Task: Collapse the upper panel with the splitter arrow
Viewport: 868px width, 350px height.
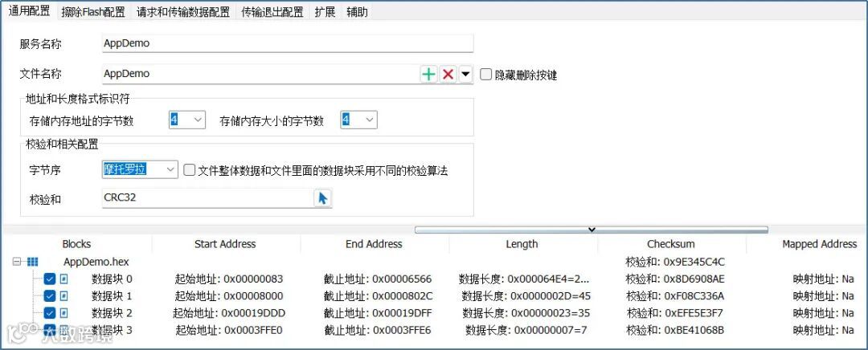Action: 592,230
